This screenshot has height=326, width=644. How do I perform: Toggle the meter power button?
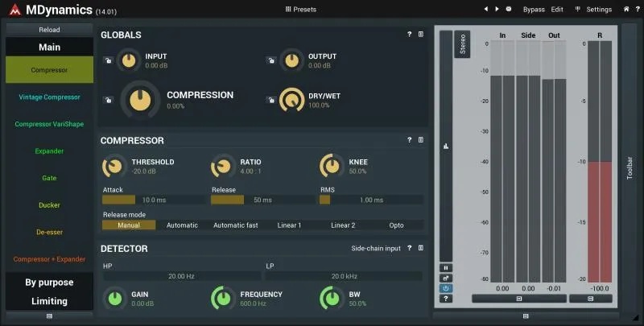tap(446, 288)
